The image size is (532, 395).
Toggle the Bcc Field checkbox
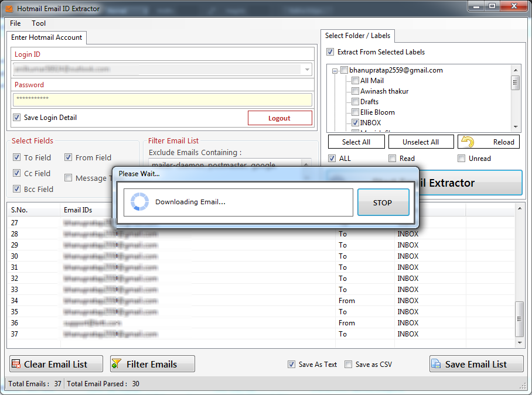pyautogui.click(x=16, y=188)
